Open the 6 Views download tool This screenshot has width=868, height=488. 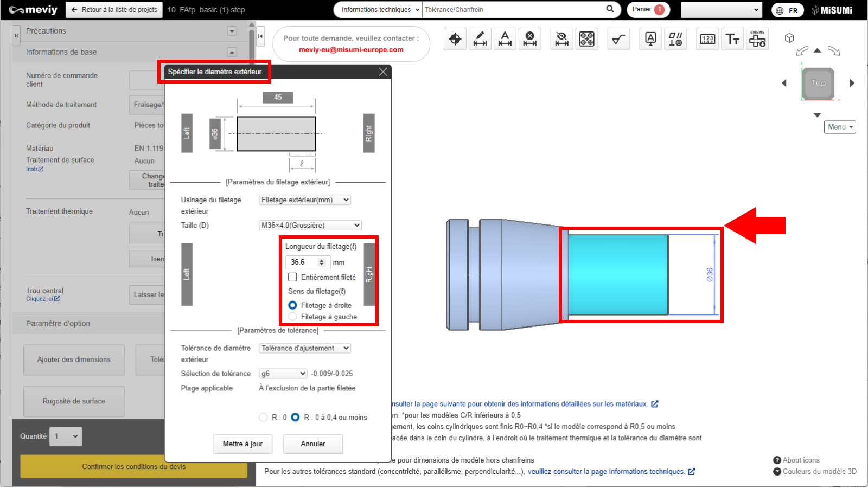click(x=757, y=39)
